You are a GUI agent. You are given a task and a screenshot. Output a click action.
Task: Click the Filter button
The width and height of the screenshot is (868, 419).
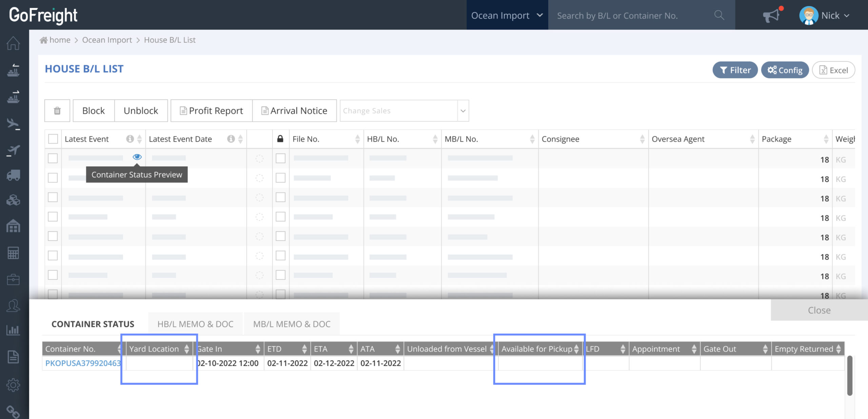coord(735,70)
